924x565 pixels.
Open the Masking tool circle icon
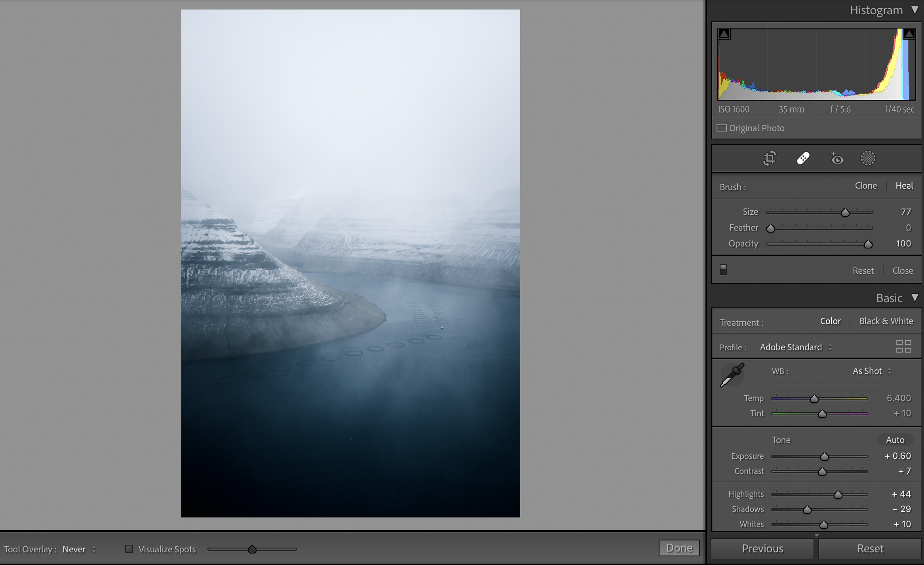point(868,158)
